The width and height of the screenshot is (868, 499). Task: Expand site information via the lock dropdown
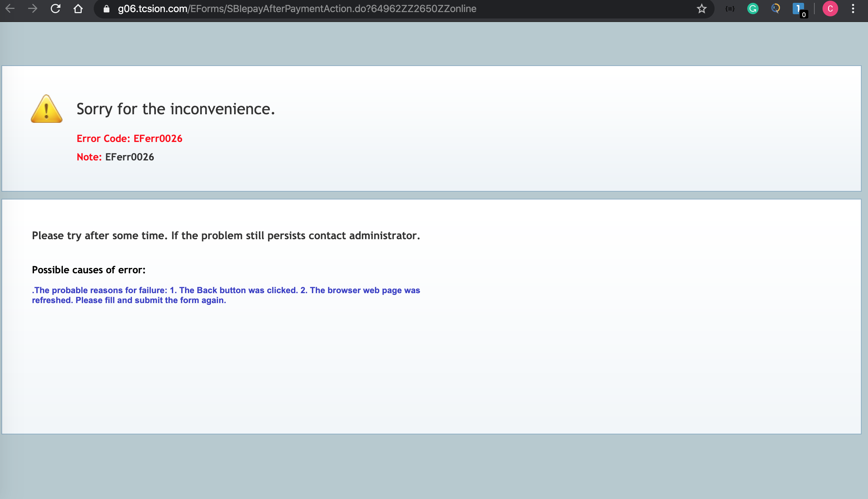click(106, 9)
